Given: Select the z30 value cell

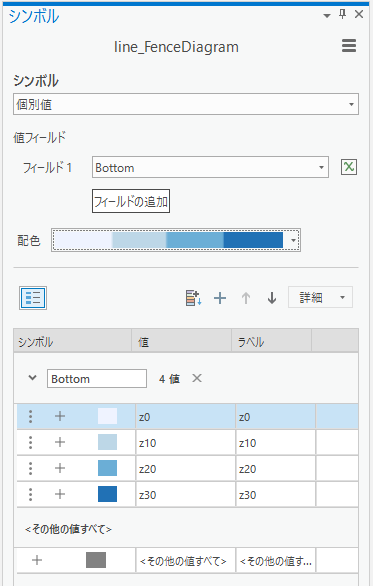Looking at the screenshot, I should [186, 494].
